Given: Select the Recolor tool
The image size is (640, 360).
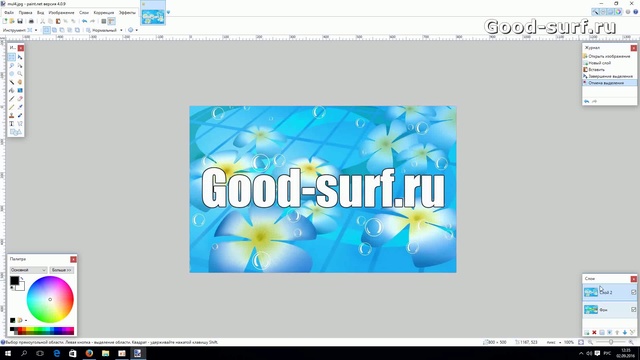Looking at the screenshot, I should (x=20, y=116).
